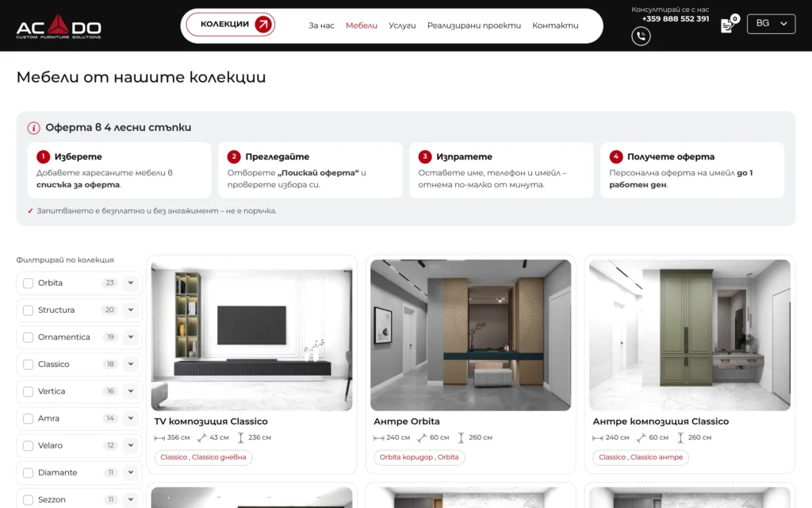Image resolution: width=812 pixels, height=508 pixels.
Task: Click the step 1 Изберете badge
Action: tap(43, 156)
